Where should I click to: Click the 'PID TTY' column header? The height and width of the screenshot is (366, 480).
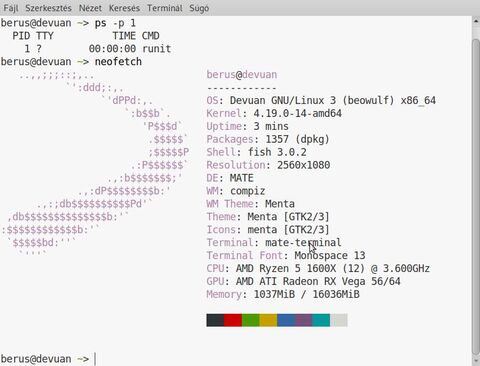(33, 36)
